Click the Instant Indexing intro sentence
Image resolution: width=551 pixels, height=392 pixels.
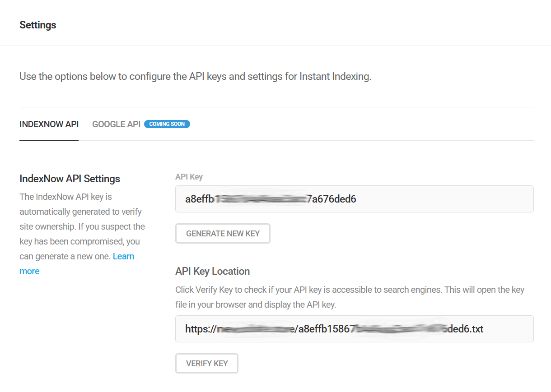195,76
